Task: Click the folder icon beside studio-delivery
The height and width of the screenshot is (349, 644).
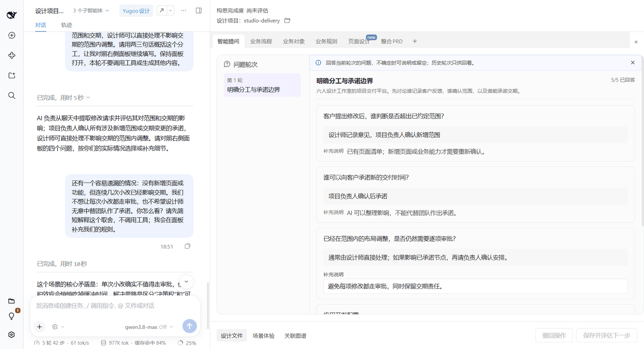Action: [288, 21]
